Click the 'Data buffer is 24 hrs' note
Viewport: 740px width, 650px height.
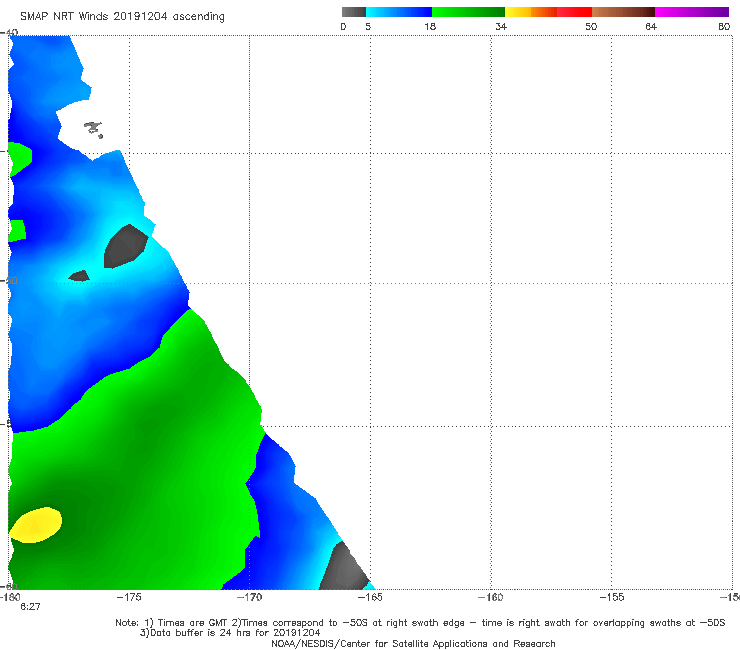[x=230, y=633]
